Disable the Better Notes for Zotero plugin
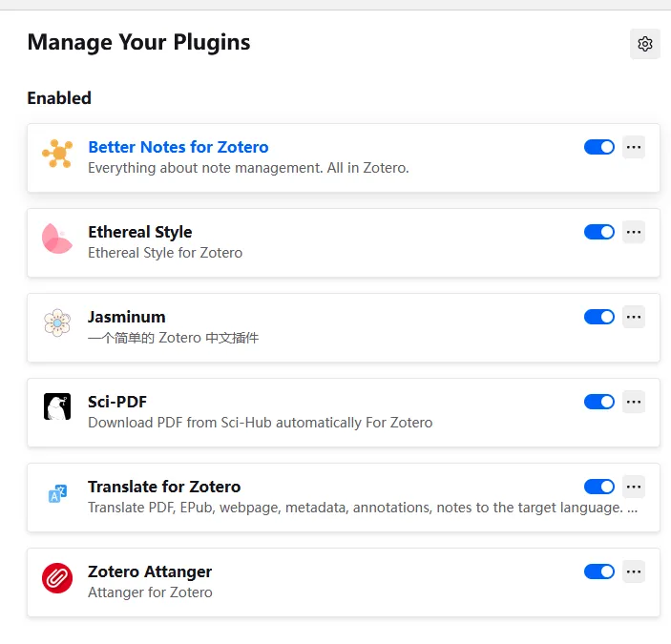 coord(599,147)
